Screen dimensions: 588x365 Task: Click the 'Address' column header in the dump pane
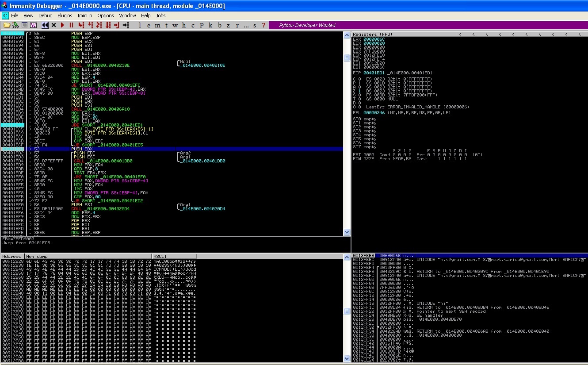click(12, 256)
